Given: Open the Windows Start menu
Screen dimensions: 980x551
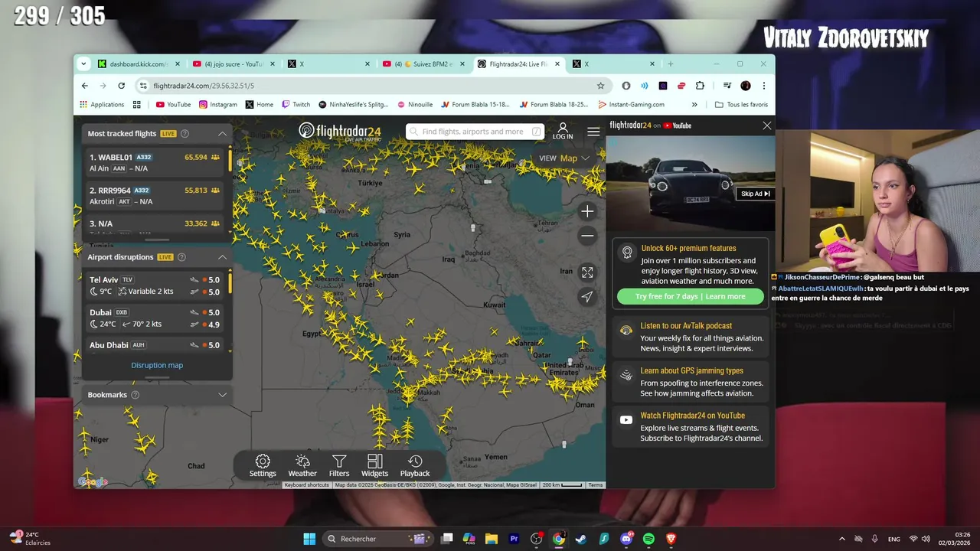Looking at the screenshot, I should pyautogui.click(x=309, y=539).
